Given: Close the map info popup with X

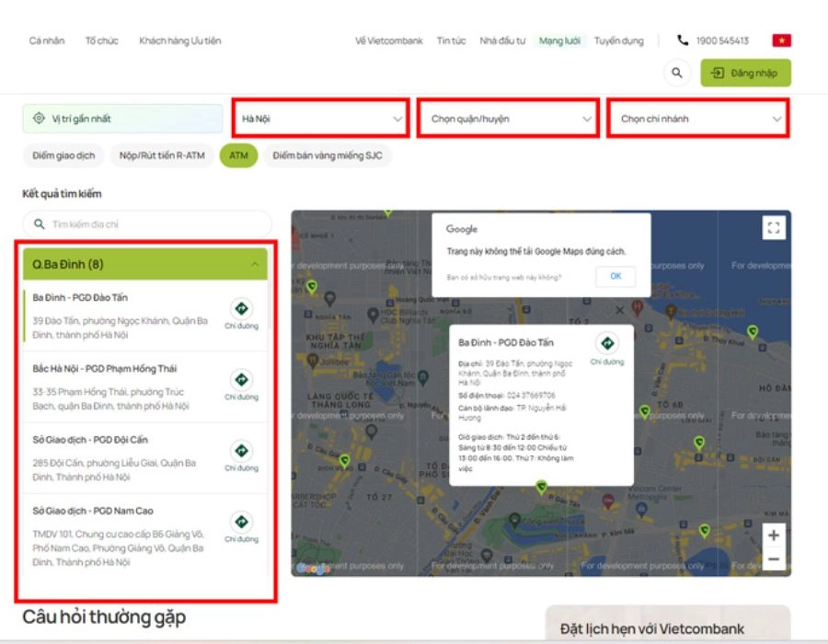Looking at the screenshot, I should tap(619, 310).
